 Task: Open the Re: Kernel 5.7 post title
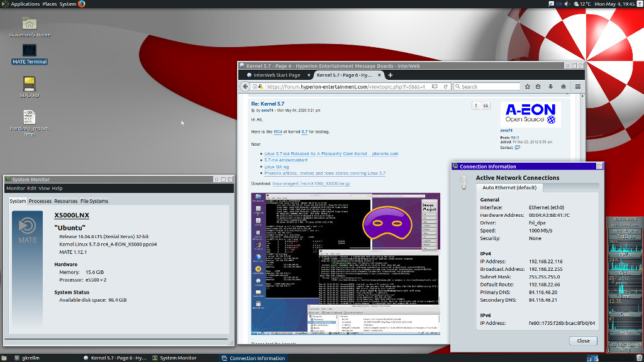click(x=268, y=104)
